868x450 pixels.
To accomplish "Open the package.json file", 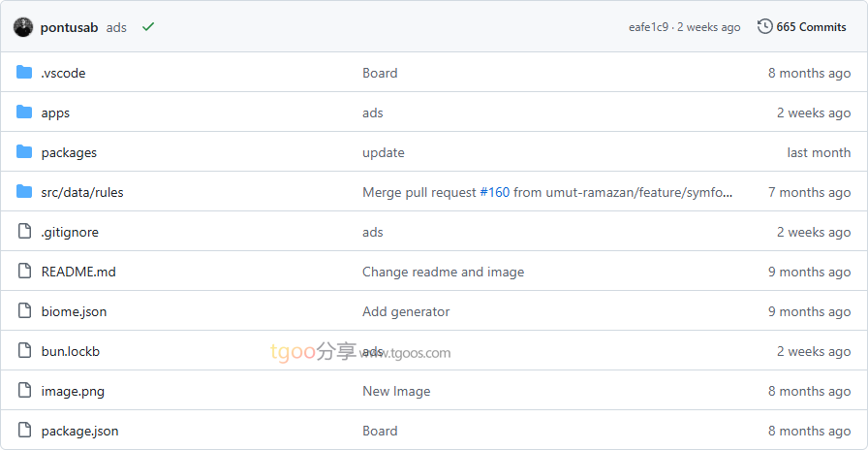I will click(79, 431).
